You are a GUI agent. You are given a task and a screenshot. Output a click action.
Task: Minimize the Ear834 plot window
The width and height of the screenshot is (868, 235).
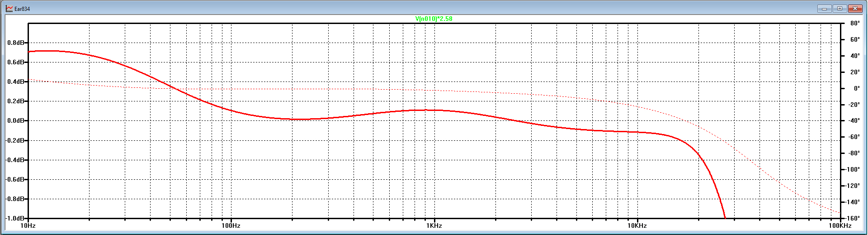click(x=824, y=9)
